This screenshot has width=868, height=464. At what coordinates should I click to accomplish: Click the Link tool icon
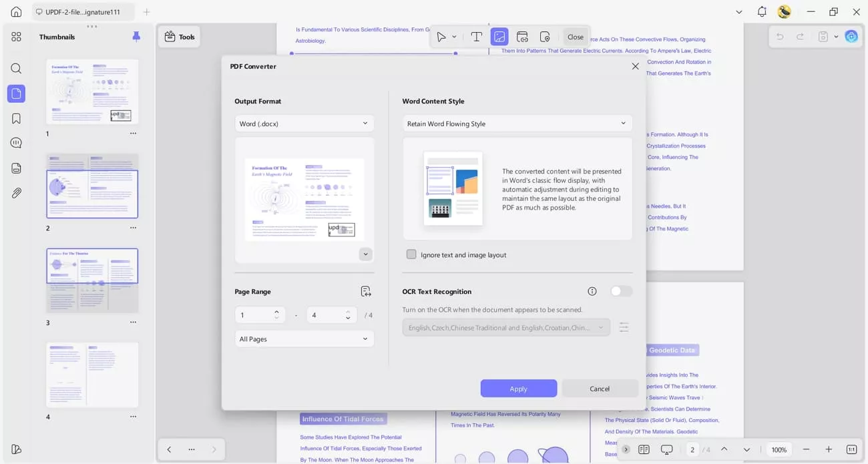(x=523, y=37)
